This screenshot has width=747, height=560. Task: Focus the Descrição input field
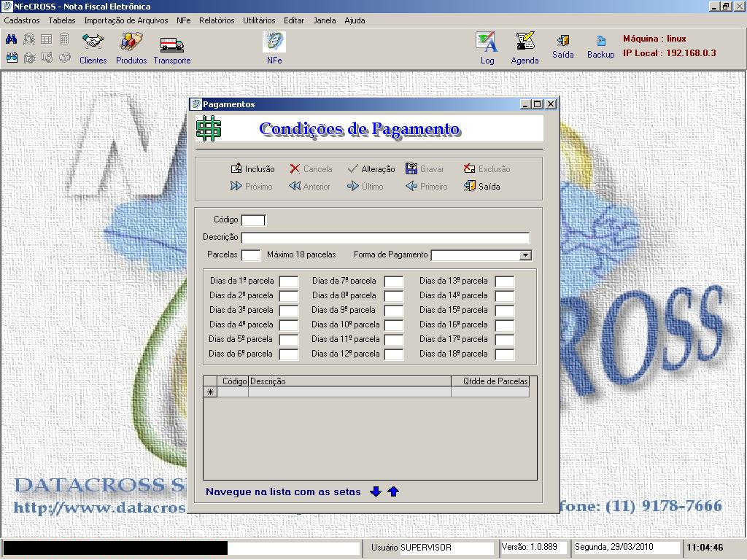click(x=385, y=238)
